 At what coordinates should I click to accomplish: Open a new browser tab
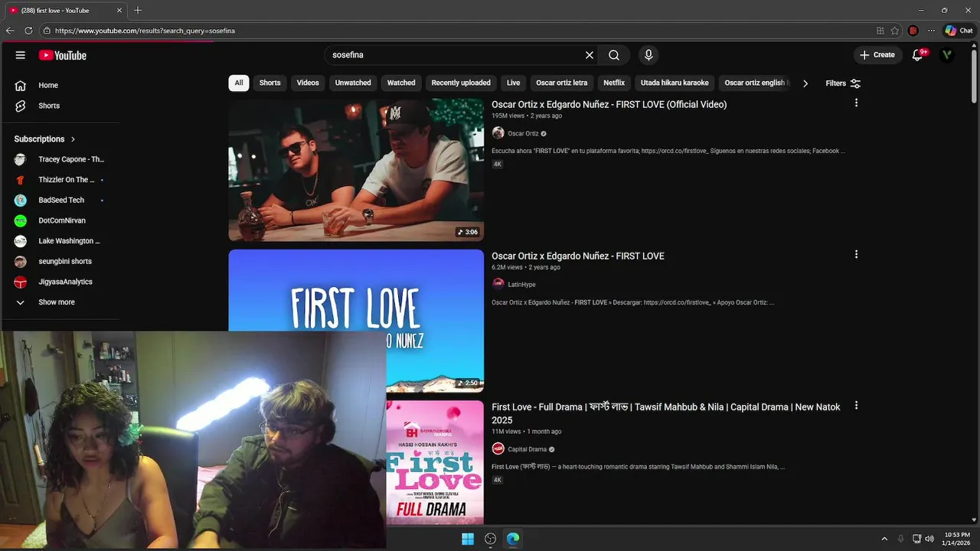coord(138,10)
